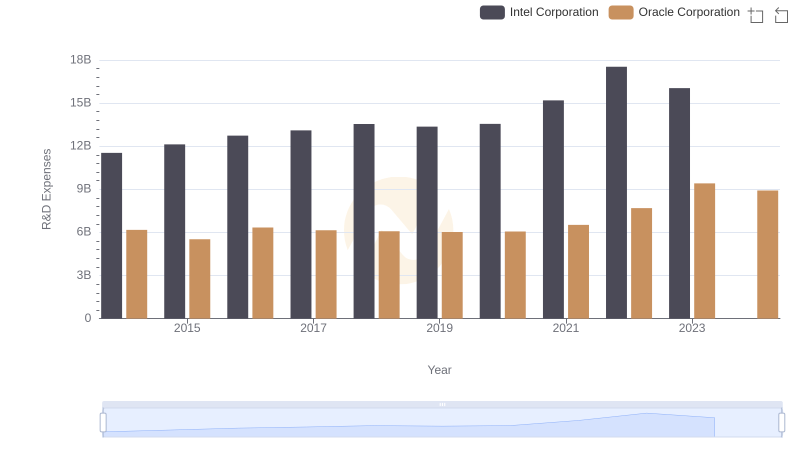Click Oracle Corporation tan legend swatch

pyautogui.click(x=621, y=12)
